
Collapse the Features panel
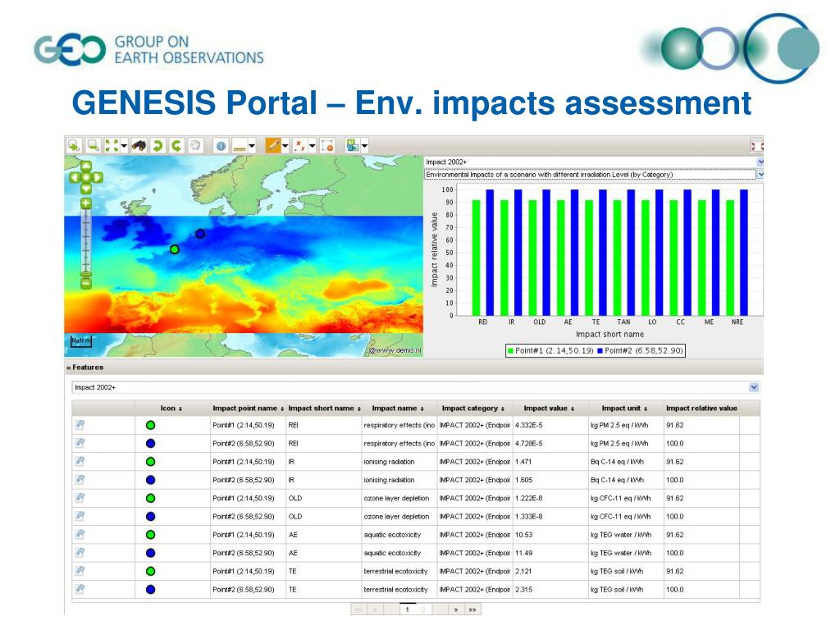(69, 367)
